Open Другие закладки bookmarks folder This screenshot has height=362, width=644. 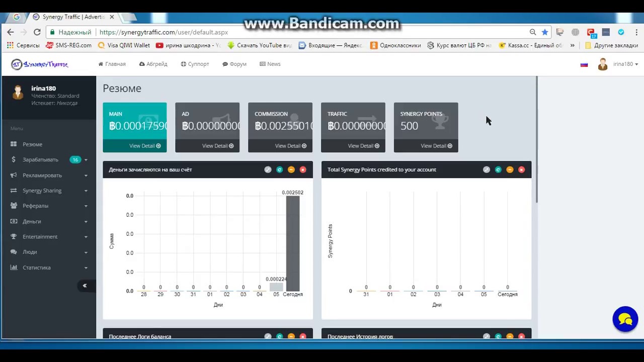point(611,45)
